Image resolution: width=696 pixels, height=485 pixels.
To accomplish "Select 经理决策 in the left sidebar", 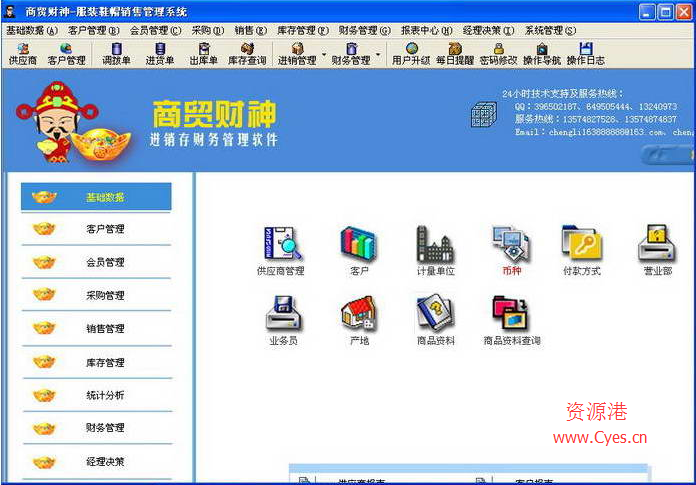I will coord(96,461).
